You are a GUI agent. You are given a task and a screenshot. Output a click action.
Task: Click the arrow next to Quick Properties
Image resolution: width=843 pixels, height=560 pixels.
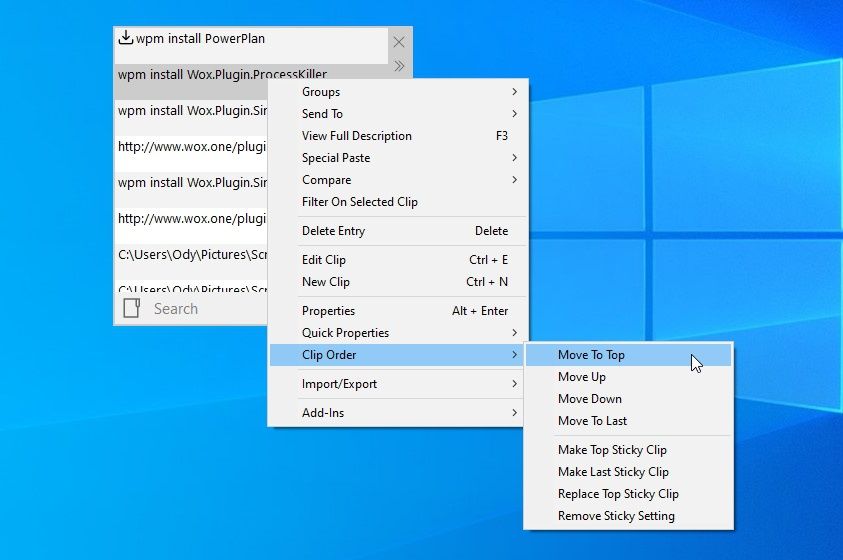click(x=515, y=333)
